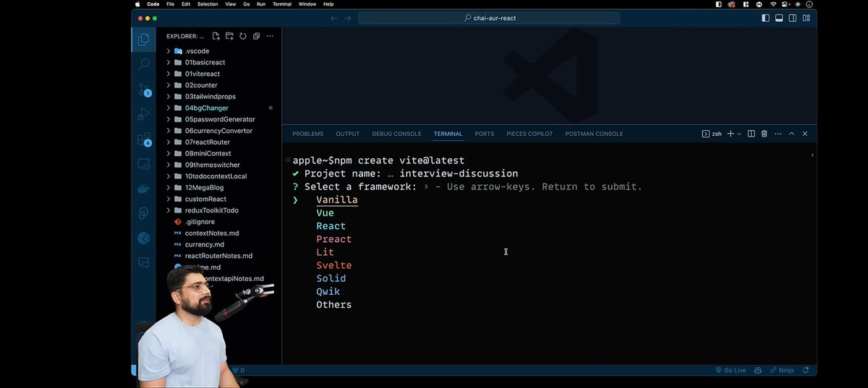
Task: Open the Selection menu in menu bar
Action: pos(208,4)
